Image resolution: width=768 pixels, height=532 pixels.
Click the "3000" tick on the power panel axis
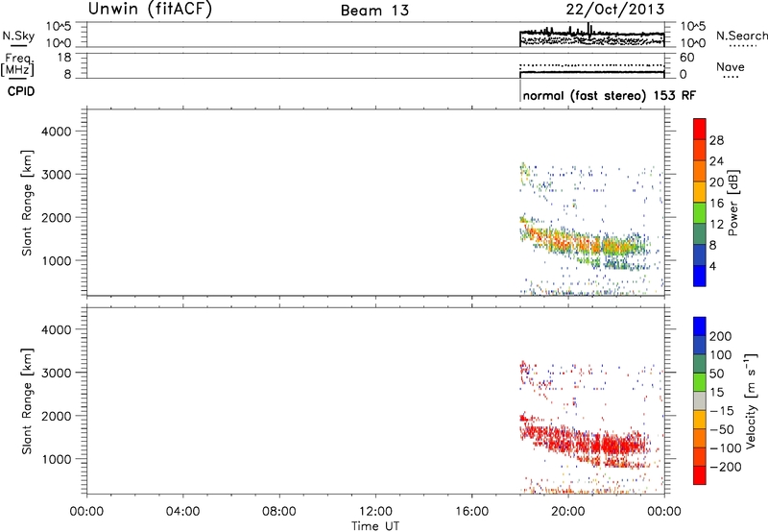(56, 175)
